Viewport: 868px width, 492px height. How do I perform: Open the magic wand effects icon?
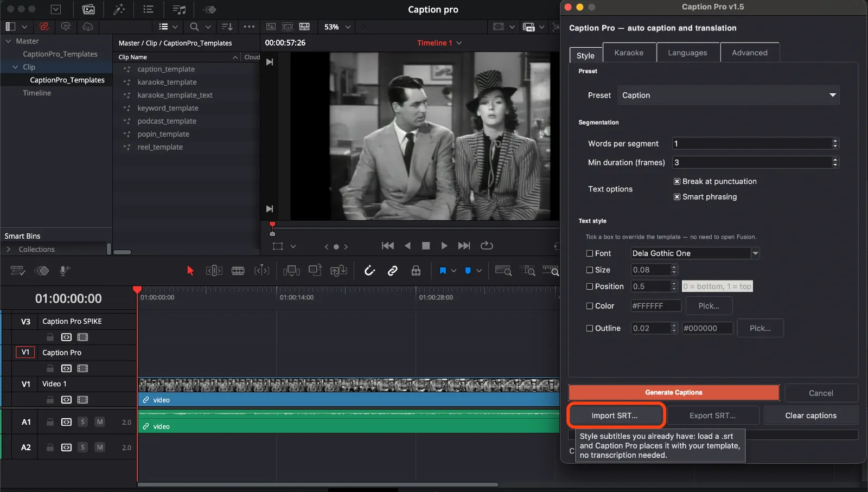(x=119, y=9)
